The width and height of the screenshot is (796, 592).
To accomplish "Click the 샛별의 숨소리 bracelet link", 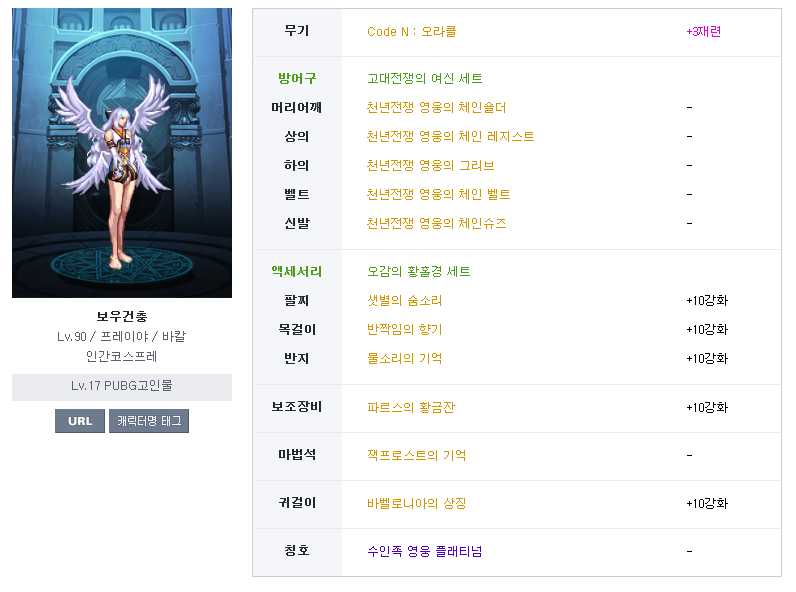I will tap(404, 301).
